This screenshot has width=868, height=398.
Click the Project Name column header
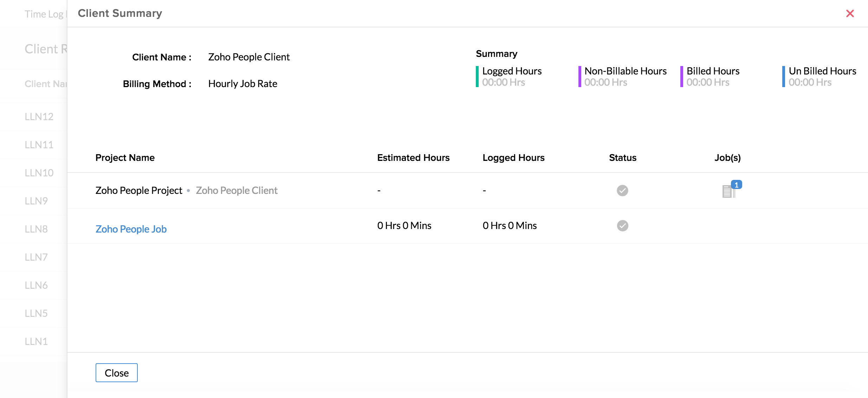[125, 158]
